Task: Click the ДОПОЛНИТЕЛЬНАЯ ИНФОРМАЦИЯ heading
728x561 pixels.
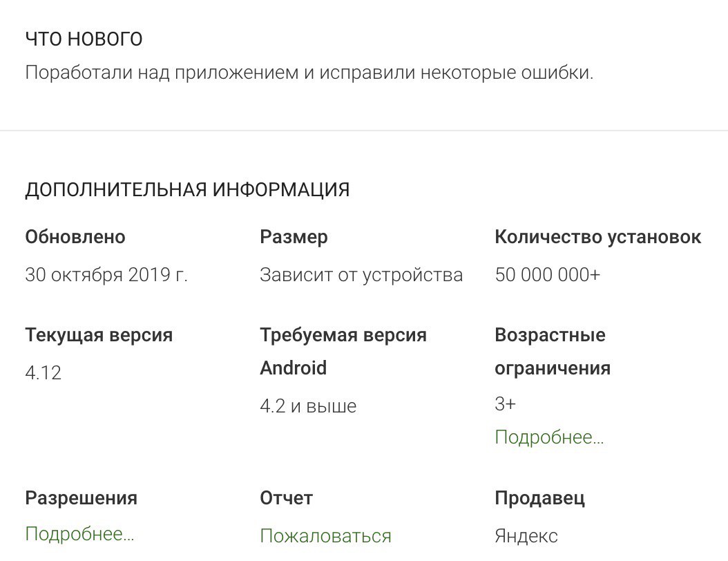Action: [187, 189]
